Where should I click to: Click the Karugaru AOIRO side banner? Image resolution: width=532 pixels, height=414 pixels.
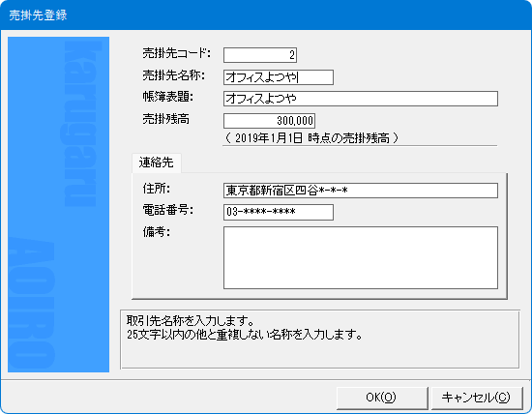click(58, 204)
